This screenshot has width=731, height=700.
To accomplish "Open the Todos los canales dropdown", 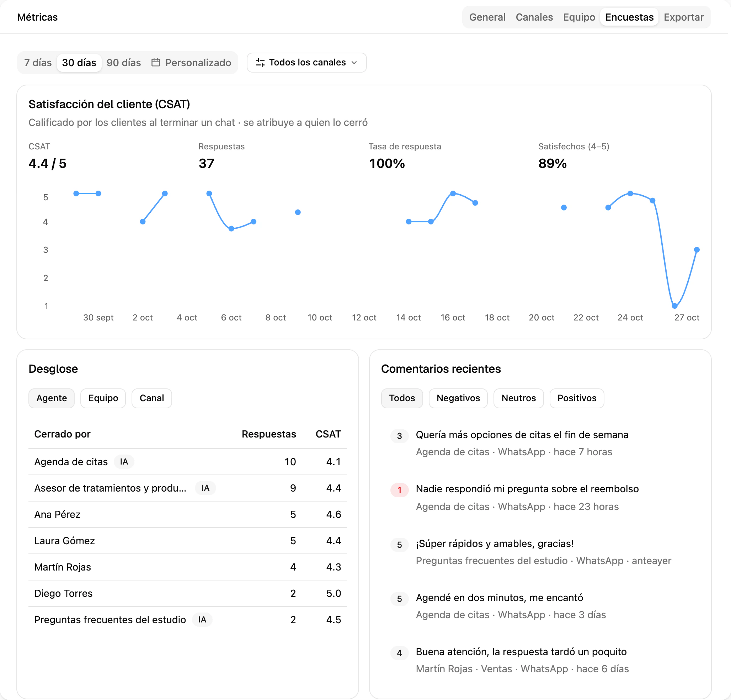I will (306, 62).
